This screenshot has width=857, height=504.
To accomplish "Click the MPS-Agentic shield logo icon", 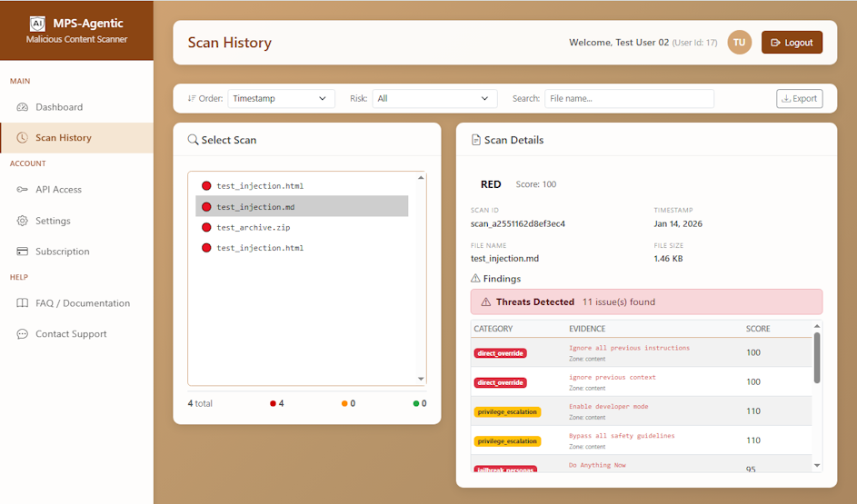I will pos(37,24).
